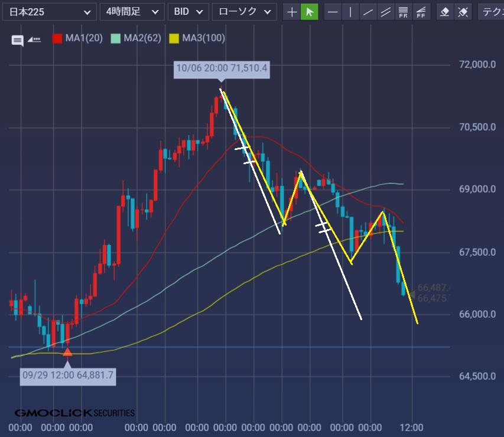Click the 64,500.0 price axis label

(x=477, y=376)
